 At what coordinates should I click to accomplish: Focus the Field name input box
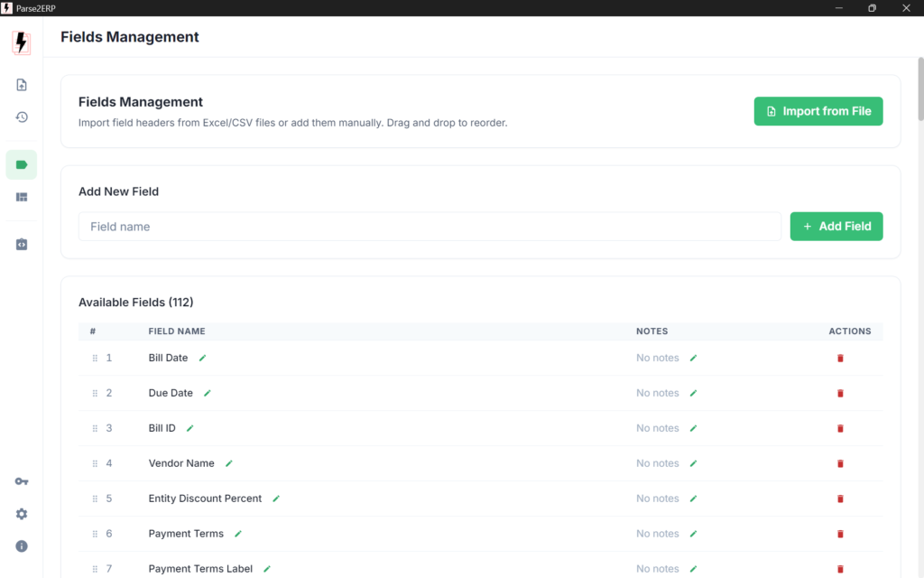point(430,227)
